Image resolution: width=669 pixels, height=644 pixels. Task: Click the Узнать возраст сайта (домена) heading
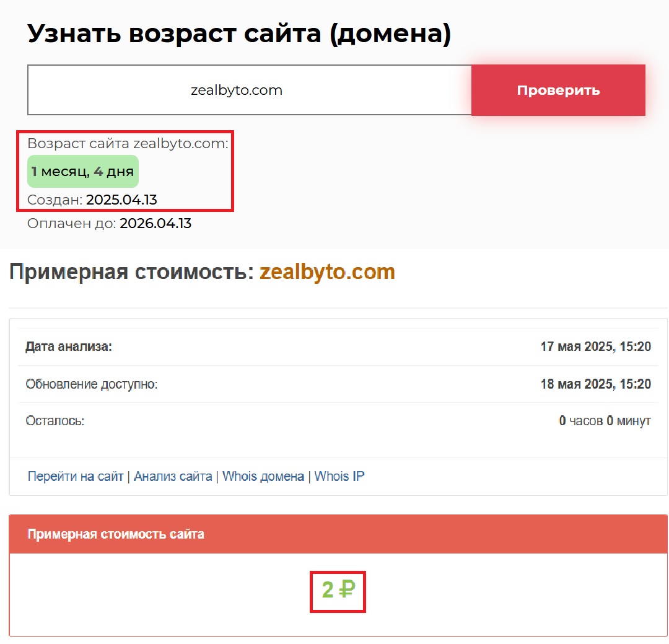239,33
